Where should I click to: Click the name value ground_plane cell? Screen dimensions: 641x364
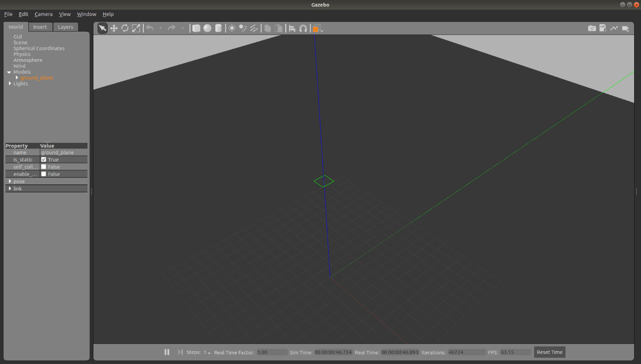click(x=63, y=152)
